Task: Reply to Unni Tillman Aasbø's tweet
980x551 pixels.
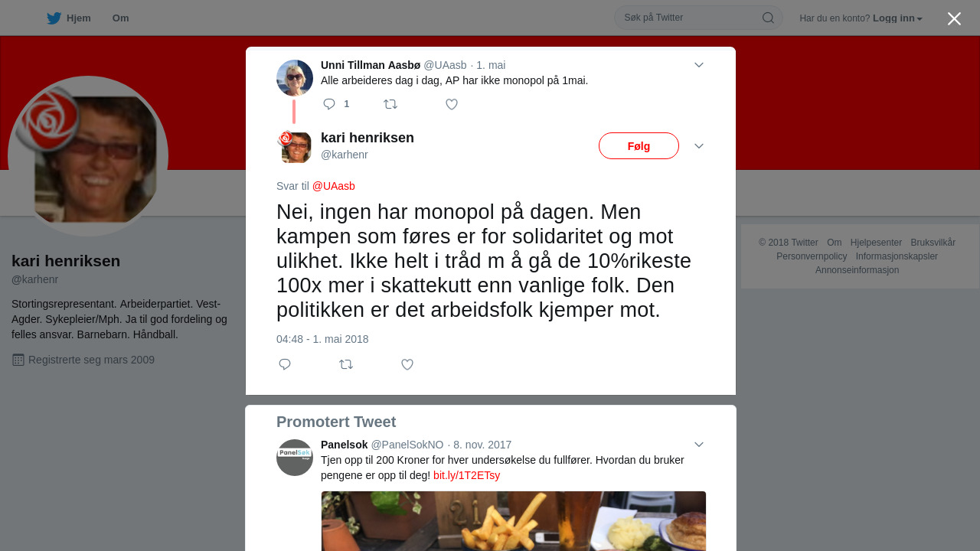Action: click(x=329, y=104)
